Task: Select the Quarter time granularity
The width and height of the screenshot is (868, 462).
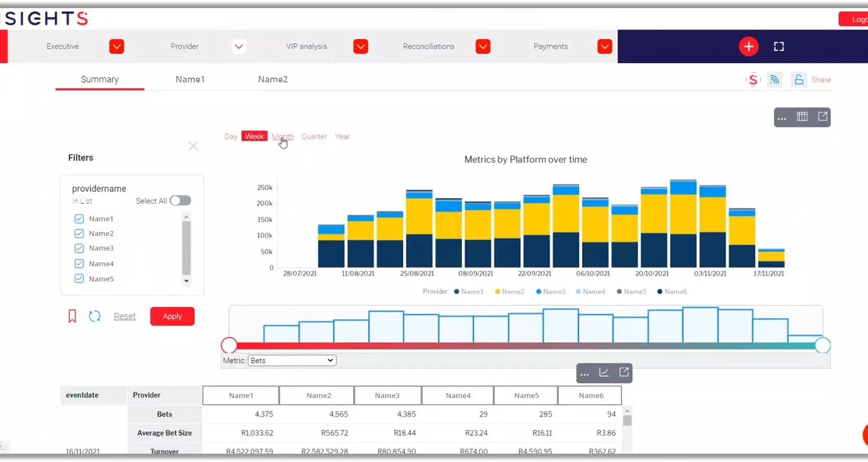Action: 314,137
